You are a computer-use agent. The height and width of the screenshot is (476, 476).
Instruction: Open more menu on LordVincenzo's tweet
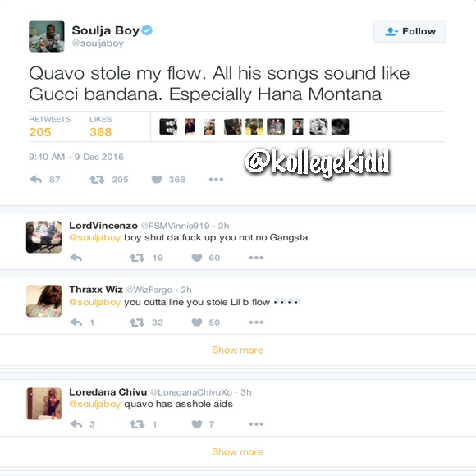(x=256, y=258)
